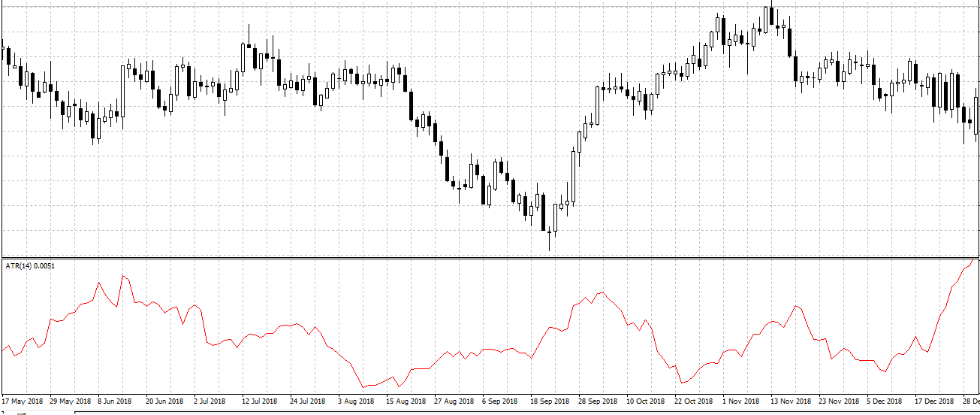Viewport: 980px width, 415px height.
Task: Select the 29 May 2018 date label
Action: 71,401
